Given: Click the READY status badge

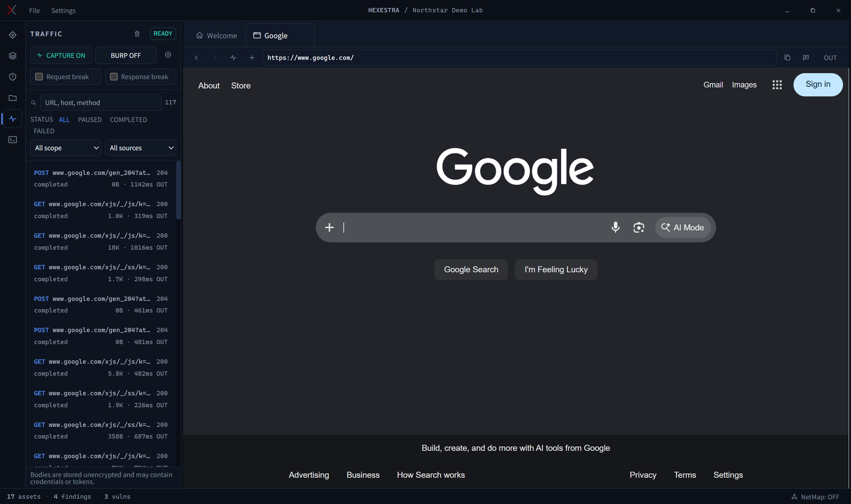Looking at the screenshot, I should 163,33.
